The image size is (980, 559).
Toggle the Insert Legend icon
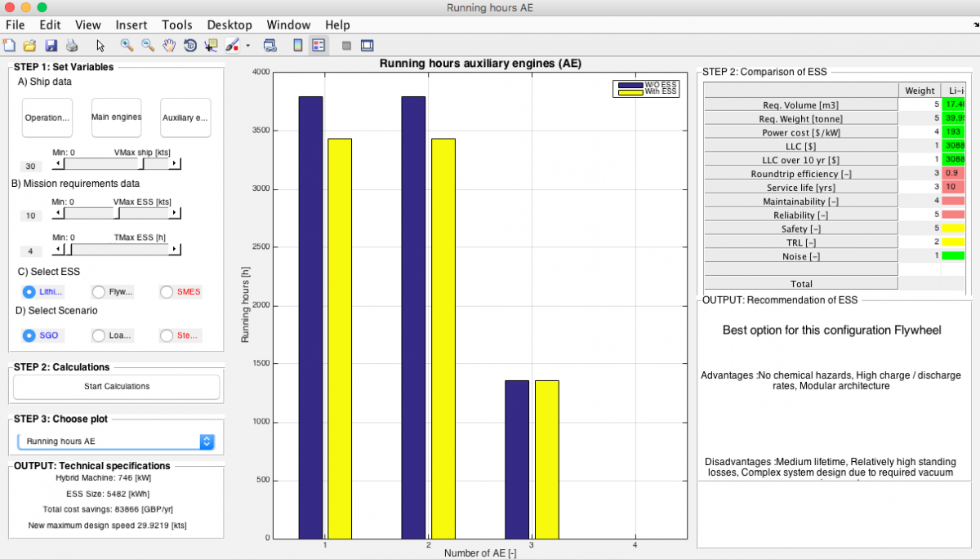[318, 46]
